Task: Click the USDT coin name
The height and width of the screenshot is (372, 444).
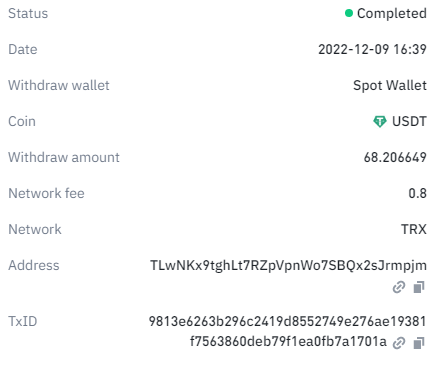Action: [x=409, y=121]
